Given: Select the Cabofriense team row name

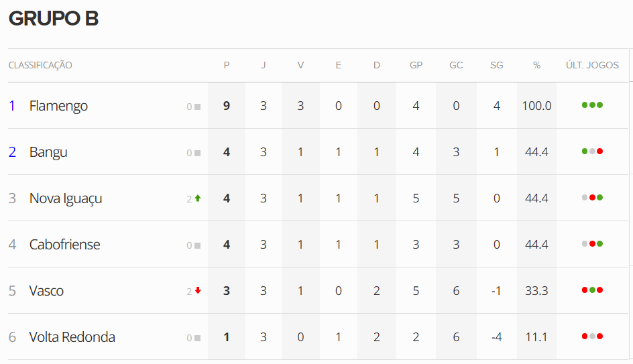Looking at the screenshot, I should point(64,245).
